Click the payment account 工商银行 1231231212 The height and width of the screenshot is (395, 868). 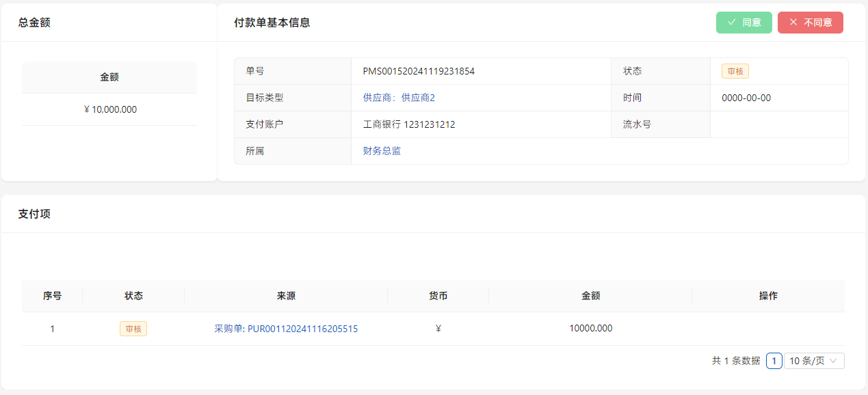(x=409, y=124)
